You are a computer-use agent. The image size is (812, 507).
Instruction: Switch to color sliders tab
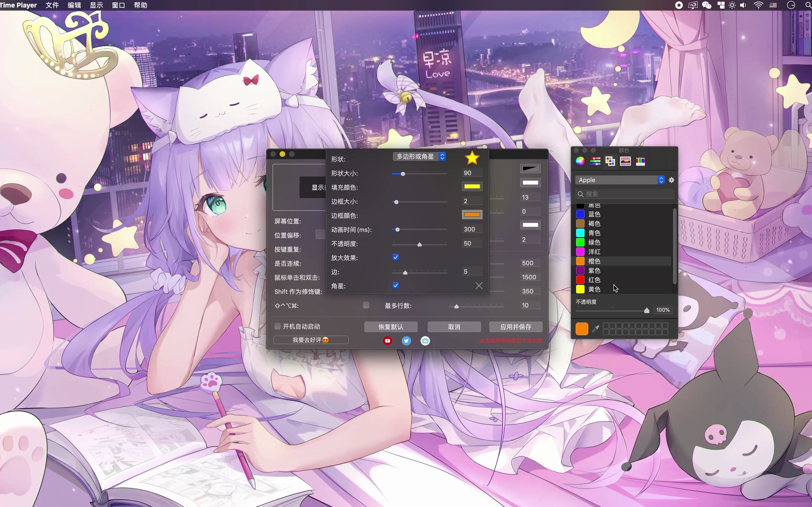point(595,161)
